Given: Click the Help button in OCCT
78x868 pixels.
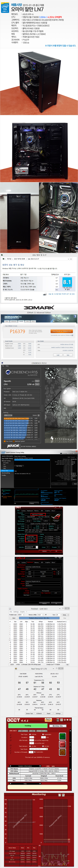Looking at the screenshot, I should click(x=25, y=783).
